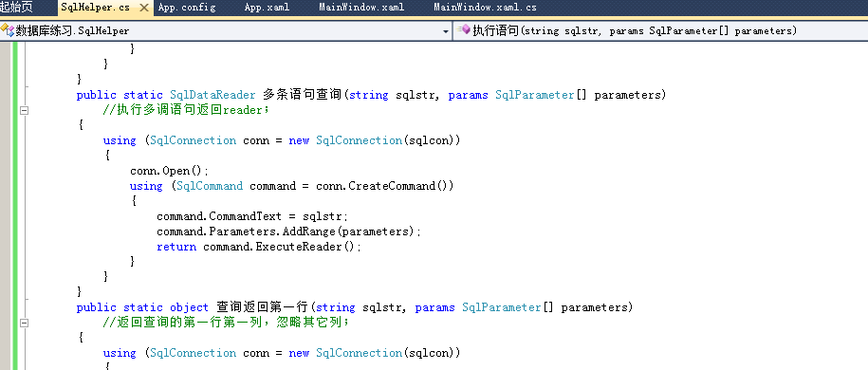868x370 pixels.
Task: Click the comment 执行多调语句返回reader
Action: (x=185, y=110)
